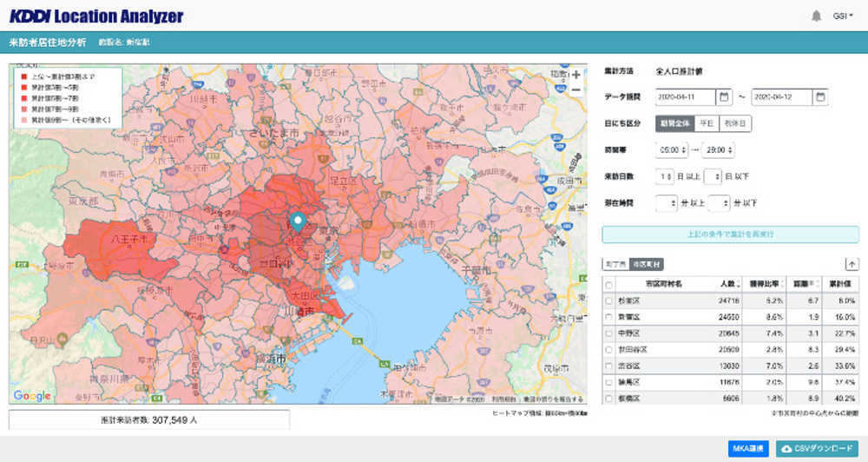Click the location pin on Shinjuku

pos(298,221)
